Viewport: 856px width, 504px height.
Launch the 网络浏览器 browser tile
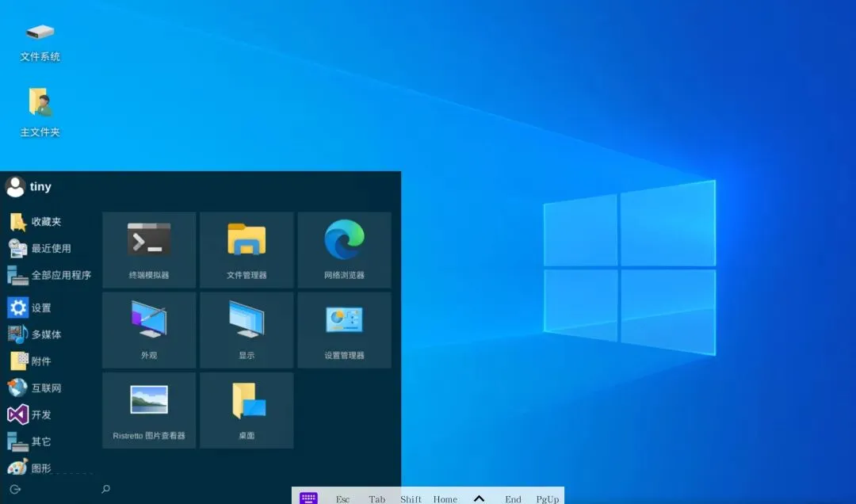coord(345,250)
